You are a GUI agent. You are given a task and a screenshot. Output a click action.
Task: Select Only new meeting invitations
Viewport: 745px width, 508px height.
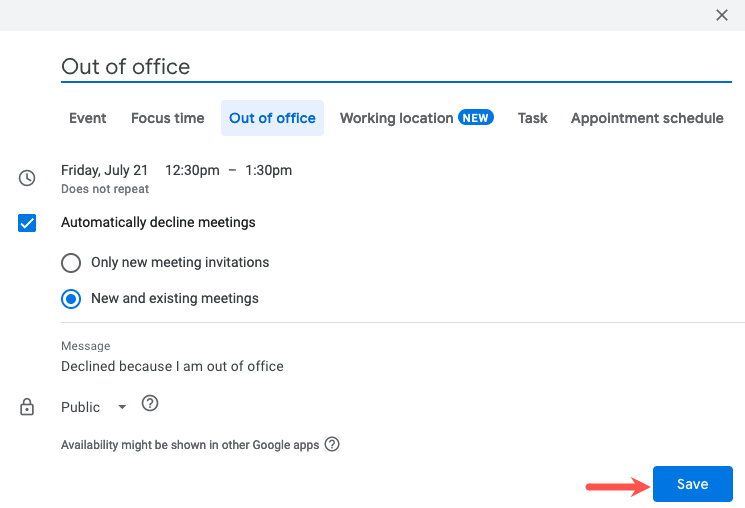(71, 263)
